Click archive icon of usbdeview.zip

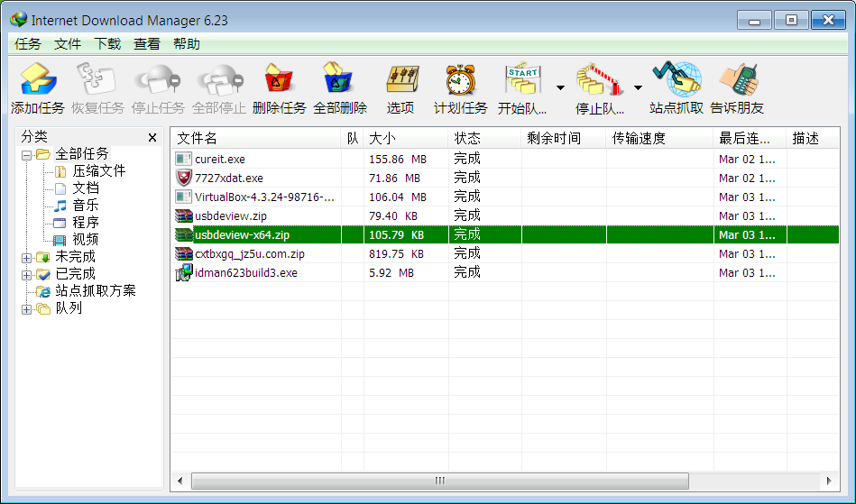click(x=183, y=215)
